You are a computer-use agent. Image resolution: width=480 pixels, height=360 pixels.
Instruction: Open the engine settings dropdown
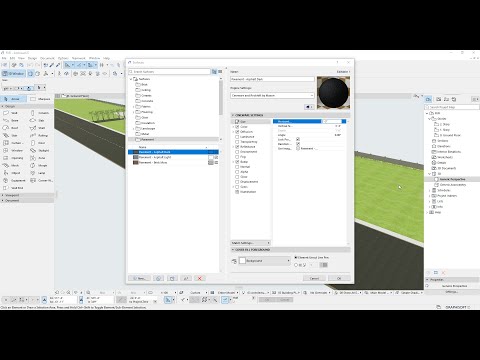pyautogui.click(x=272, y=95)
